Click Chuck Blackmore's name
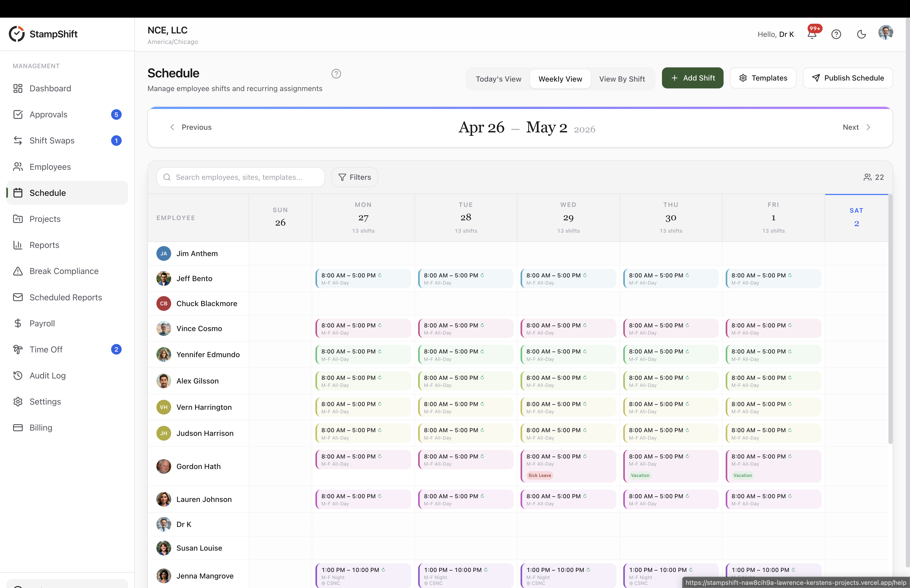This screenshot has width=910, height=588. (x=207, y=303)
